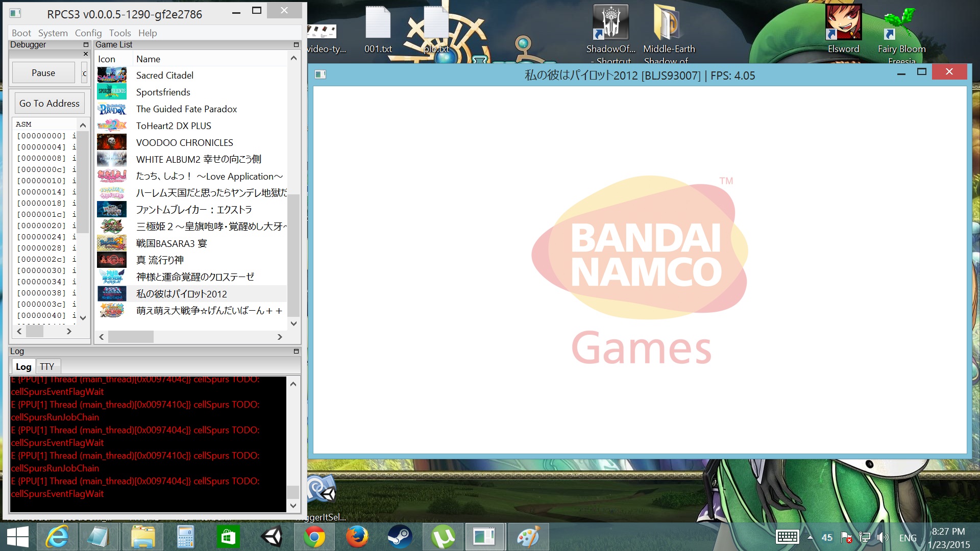Click the game list horizontal scrollbar thumb
980x551 pixels.
[x=131, y=337]
